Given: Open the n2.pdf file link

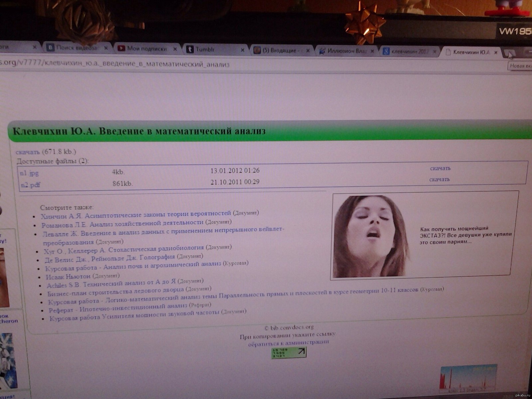Looking at the screenshot, I should 31,185.
